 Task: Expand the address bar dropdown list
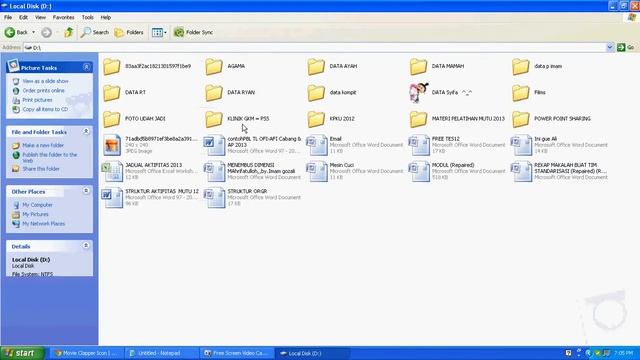tap(610, 48)
